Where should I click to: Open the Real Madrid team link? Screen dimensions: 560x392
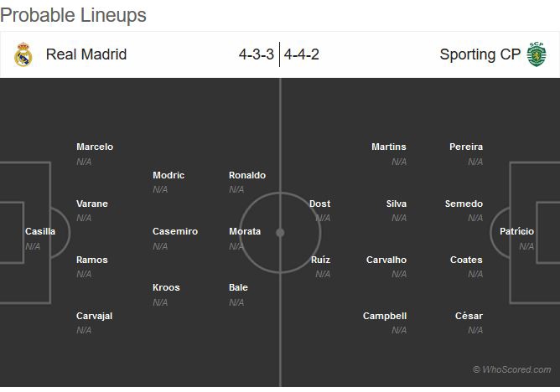coord(86,54)
